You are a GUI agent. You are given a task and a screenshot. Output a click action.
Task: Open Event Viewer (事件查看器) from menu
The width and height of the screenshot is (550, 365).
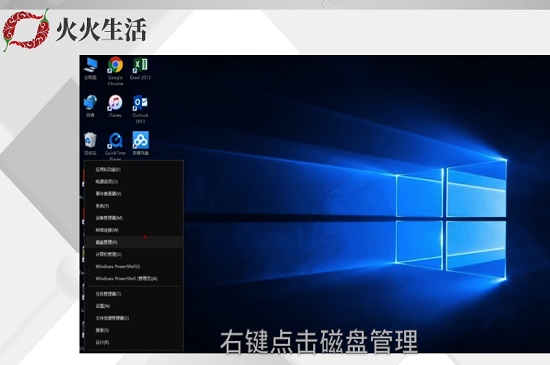(x=134, y=194)
